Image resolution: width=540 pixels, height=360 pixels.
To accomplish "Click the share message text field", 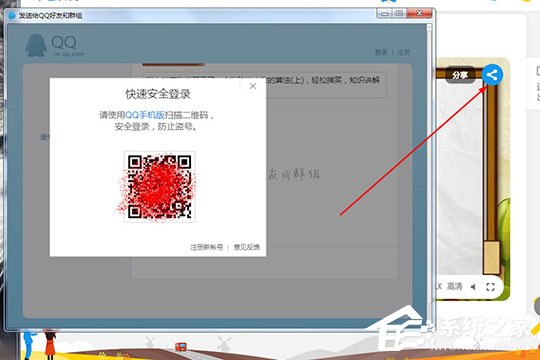I will tap(264, 85).
